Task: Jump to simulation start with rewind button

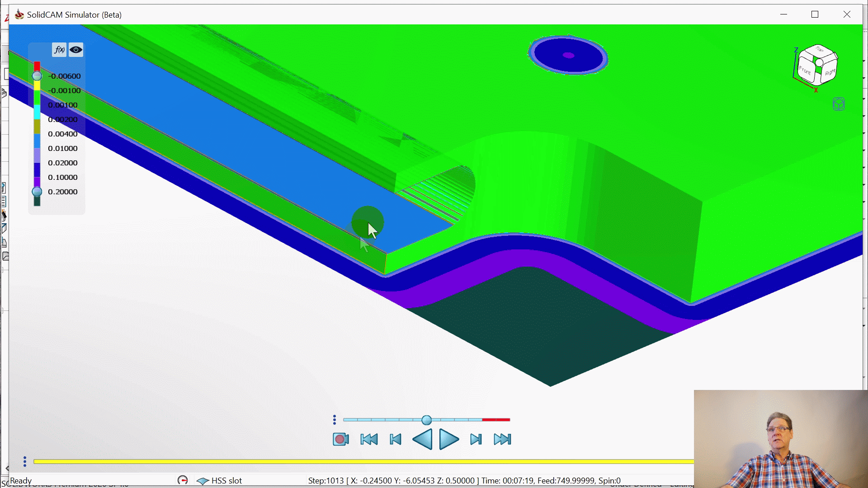Action: coord(369,439)
